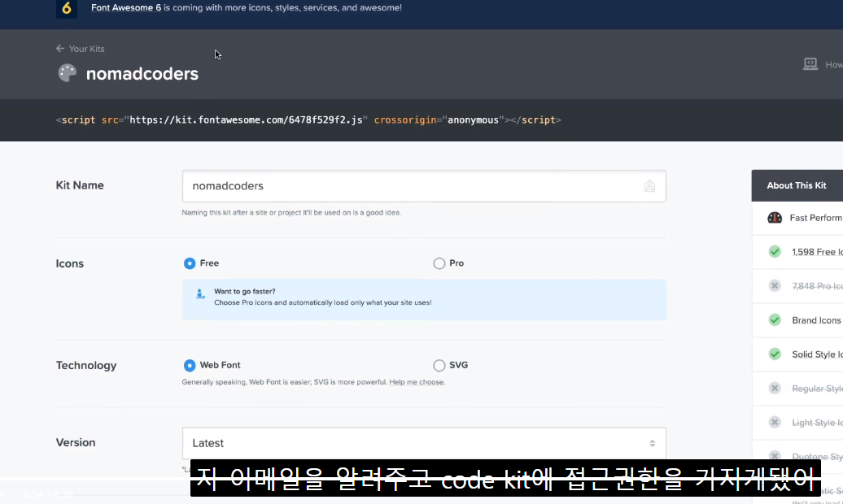Click the rocket icon in the go faster notice

tap(200, 293)
